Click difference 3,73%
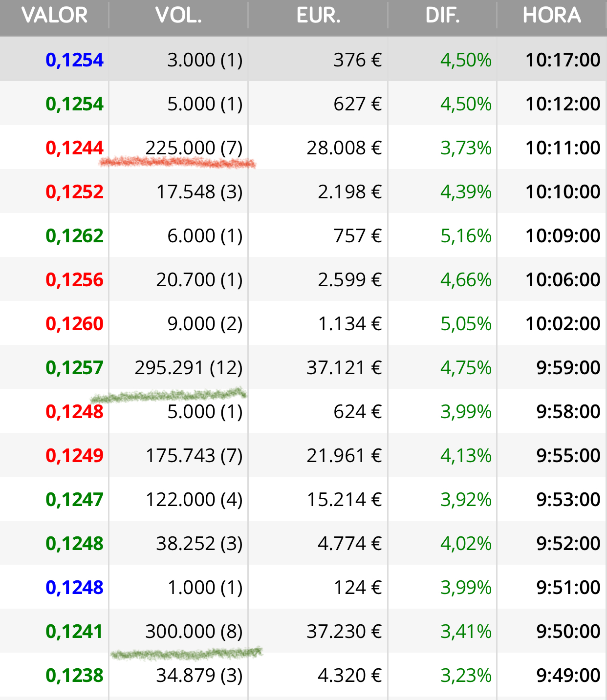Image resolution: width=607 pixels, height=700 pixels. click(466, 148)
